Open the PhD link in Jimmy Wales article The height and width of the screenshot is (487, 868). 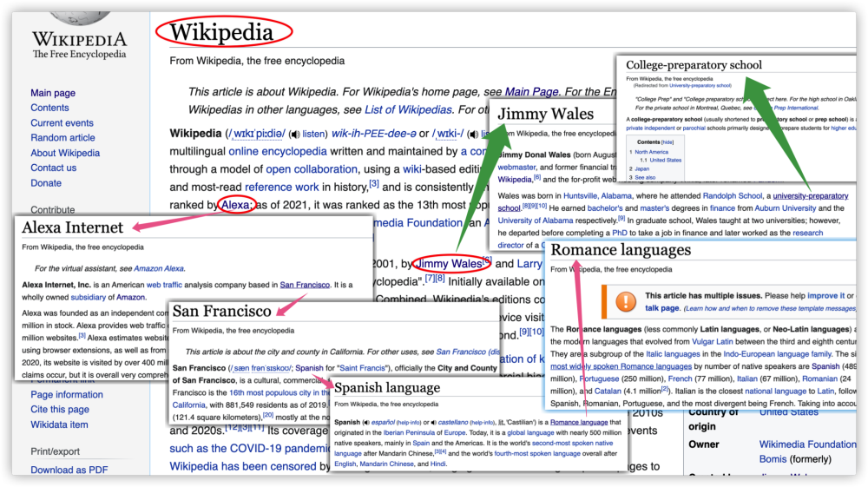[x=620, y=233]
